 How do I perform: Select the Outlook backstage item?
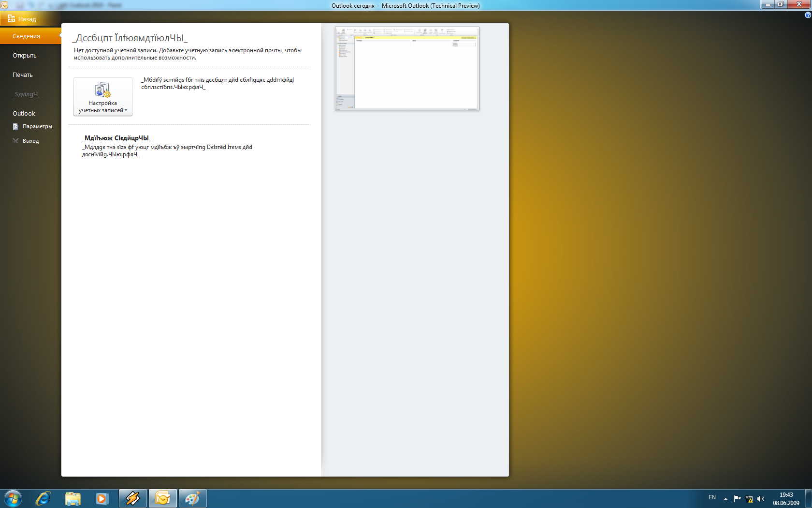pos(24,113)
